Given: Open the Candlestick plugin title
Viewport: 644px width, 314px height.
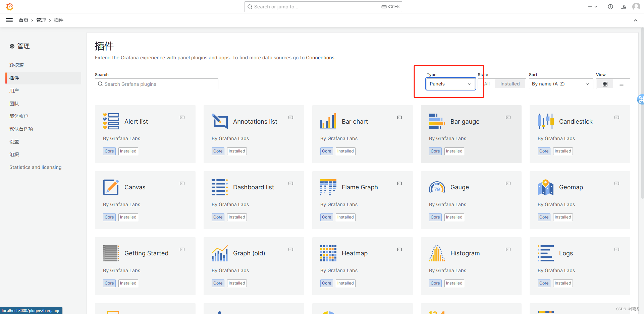Looking at the screenshot, I should [x=576, y=121].
